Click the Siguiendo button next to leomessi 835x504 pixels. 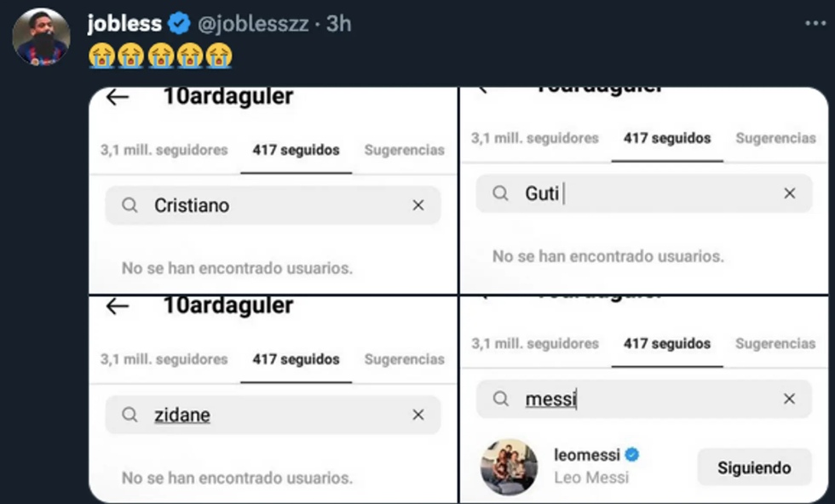click(753, 467)
